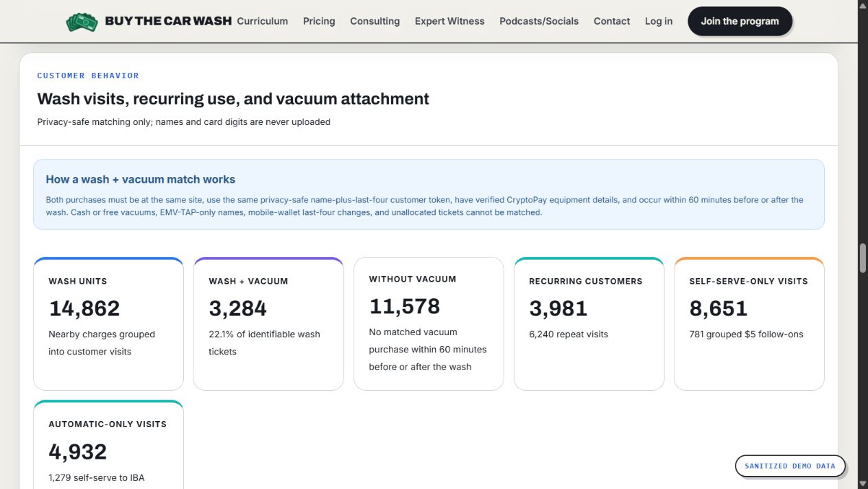Click 'No matched vacuum purchase' description
The image size is (868, 489).
click(x=427, y=350)
